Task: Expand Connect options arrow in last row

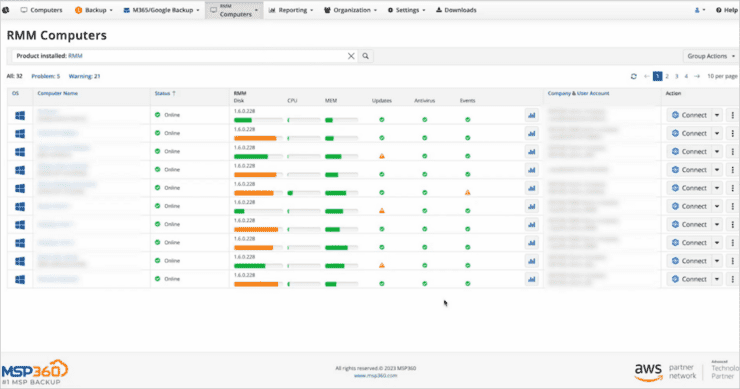Action: tap(717, 279)
